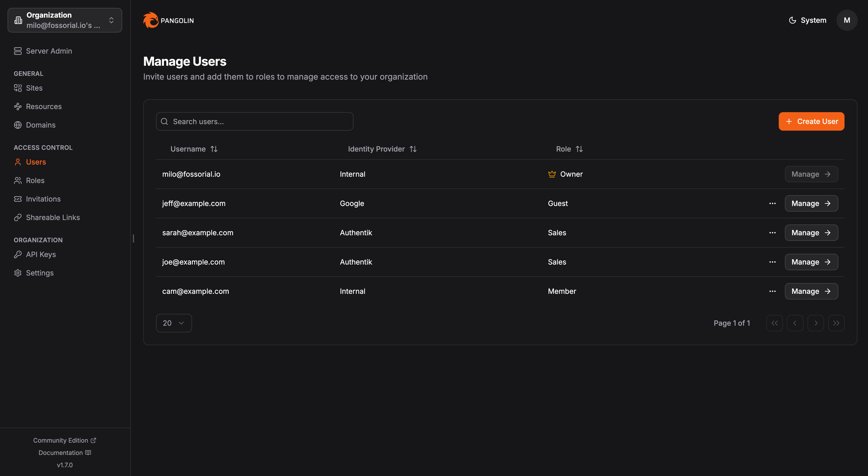868x476 pixels.
Task: Open the rows-per-page 20 dropdown
Action: [174, 323]
